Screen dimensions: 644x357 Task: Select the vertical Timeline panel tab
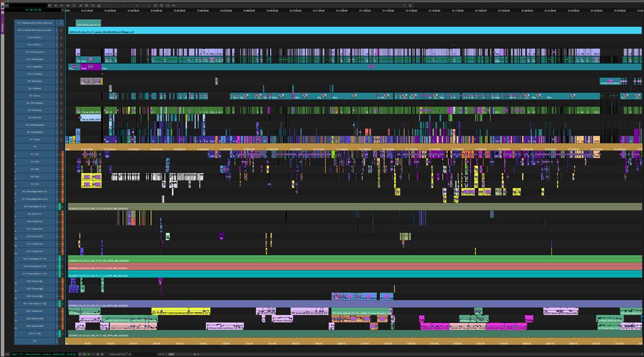point(2,28)
